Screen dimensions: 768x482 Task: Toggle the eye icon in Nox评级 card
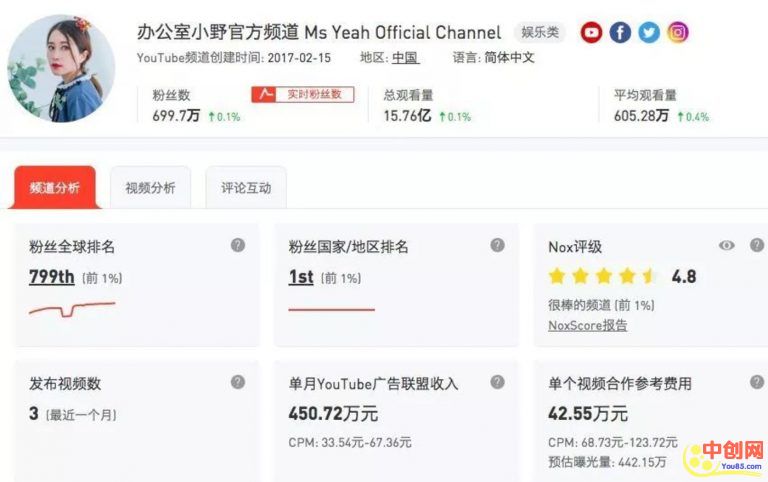[x=727, y=246]
